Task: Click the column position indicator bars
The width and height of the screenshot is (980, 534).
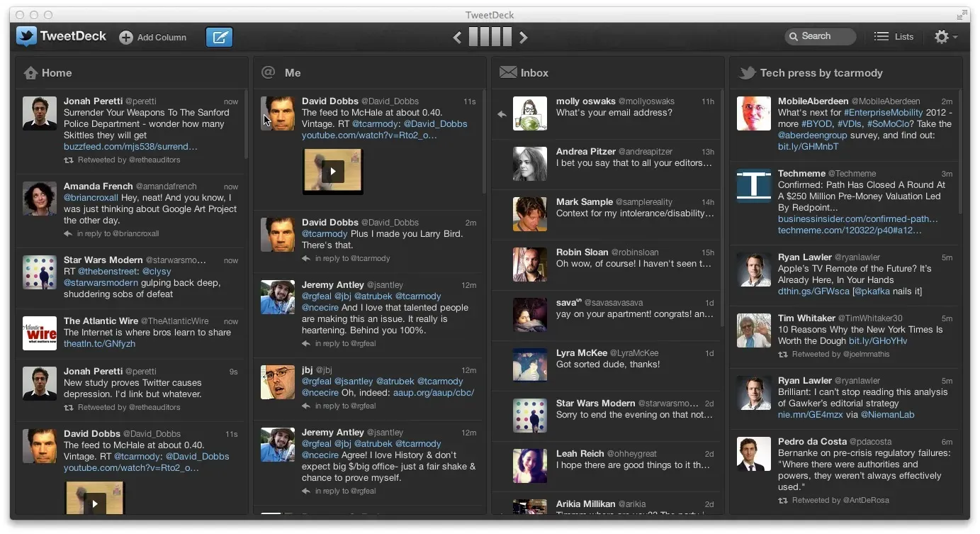Action: (490, 37)
